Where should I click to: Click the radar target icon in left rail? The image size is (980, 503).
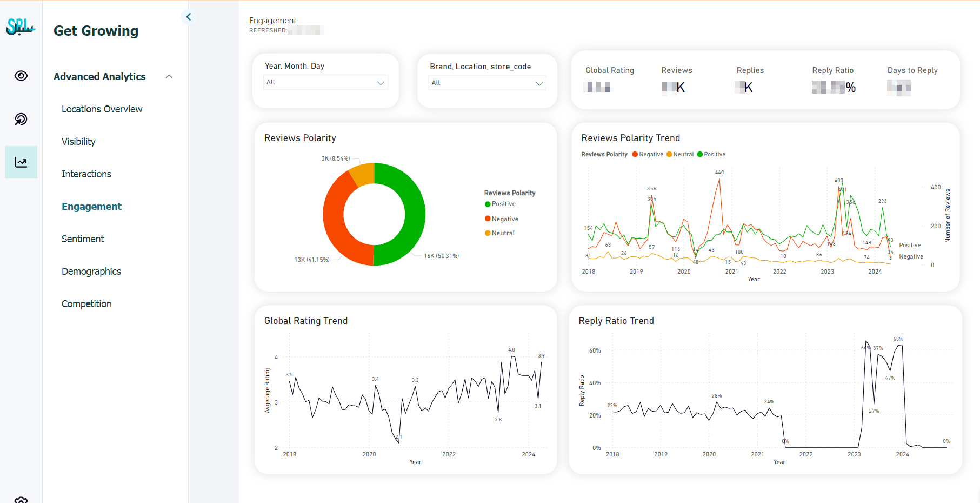point(21,119)
